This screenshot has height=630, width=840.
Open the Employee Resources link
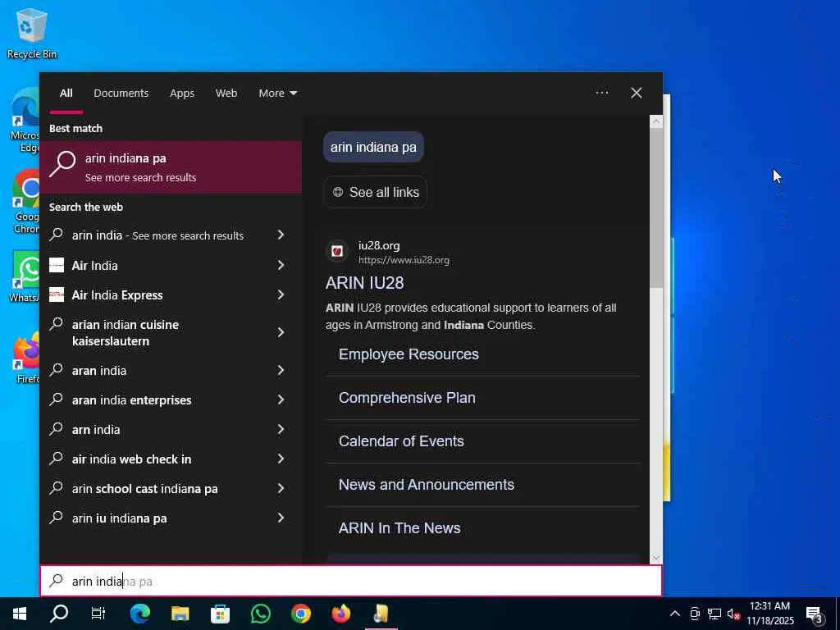pos(409,354)
